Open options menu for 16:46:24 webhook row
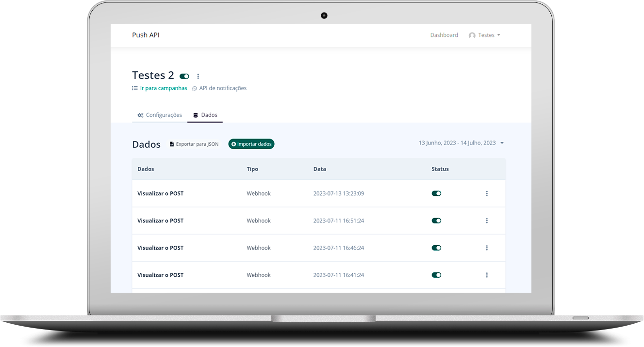 [487, 248]
